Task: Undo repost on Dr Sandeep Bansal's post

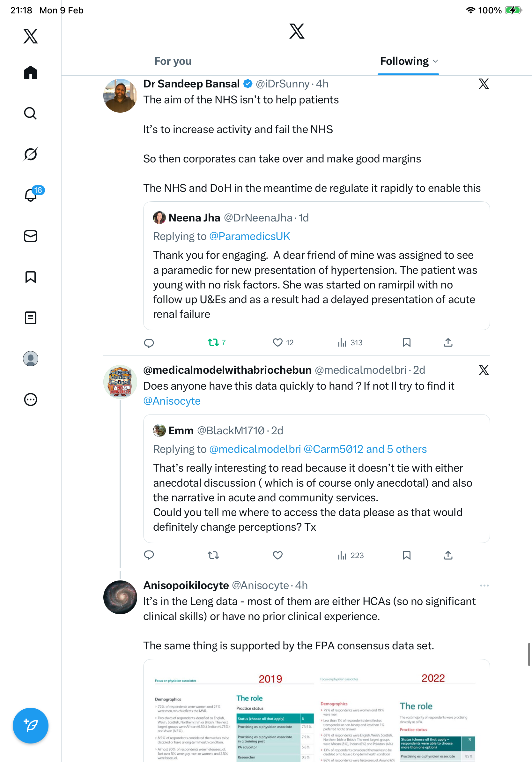Action: pyautogui.click(x=213, y=342)
